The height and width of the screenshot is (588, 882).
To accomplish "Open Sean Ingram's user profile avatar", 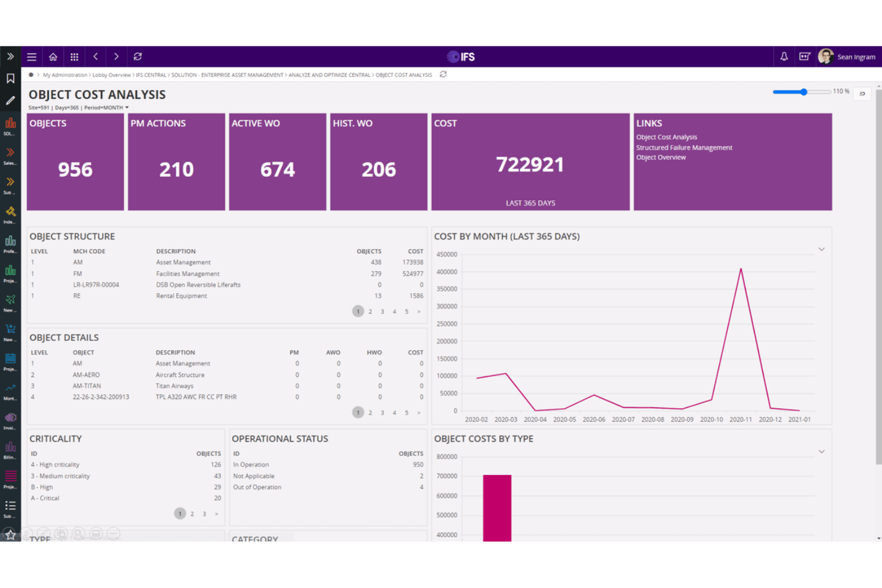I will pos(826,57).
